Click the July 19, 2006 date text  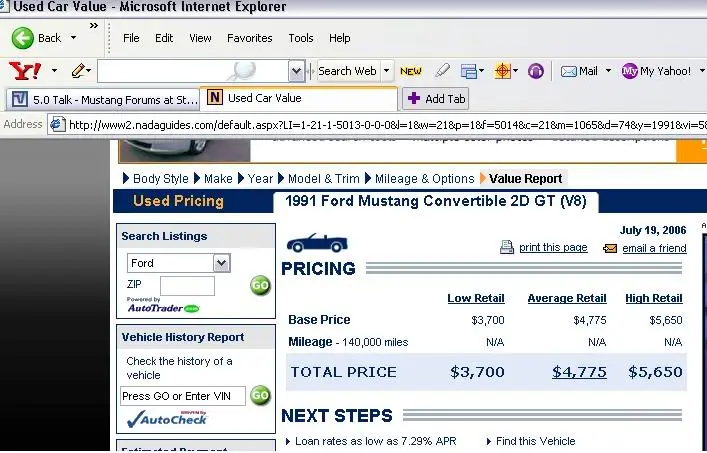653,230
